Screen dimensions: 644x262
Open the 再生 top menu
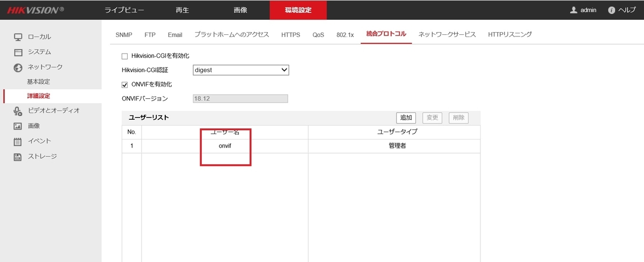pyautogui.click(x=182, y=10)
